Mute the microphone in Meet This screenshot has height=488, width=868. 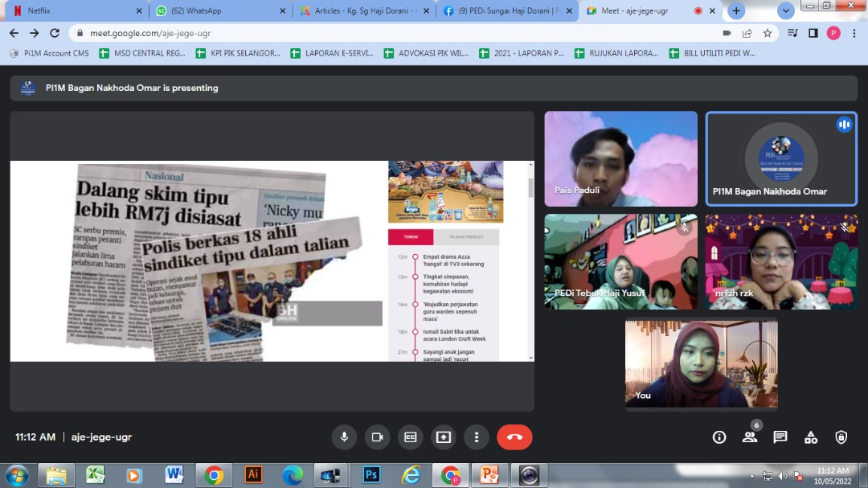point(344,437)
